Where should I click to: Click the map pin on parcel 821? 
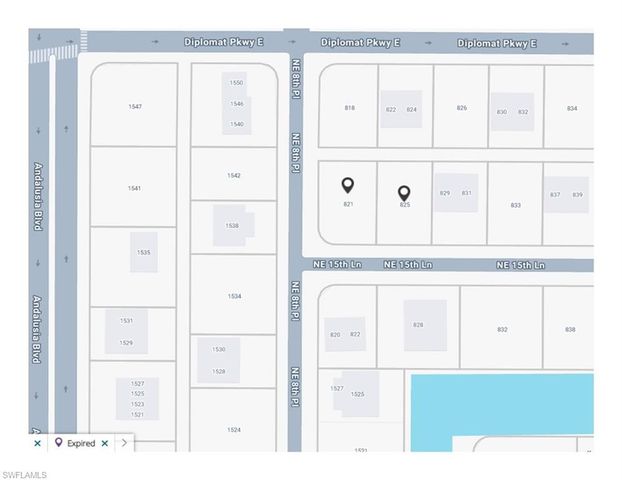[347, 185]
